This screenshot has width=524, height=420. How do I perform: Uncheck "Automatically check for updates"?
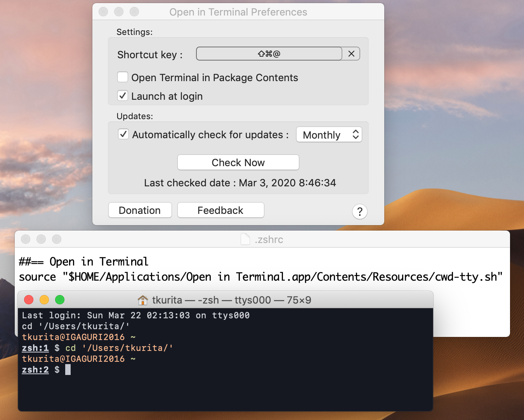123,134
